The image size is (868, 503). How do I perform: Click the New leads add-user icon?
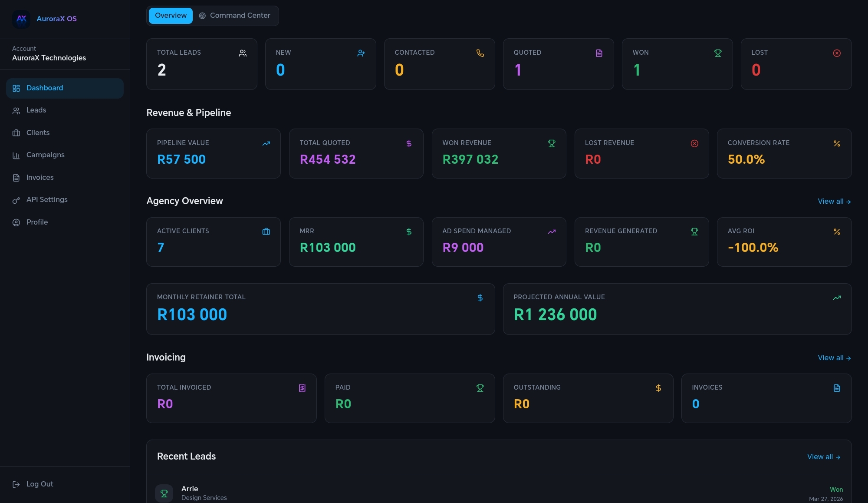click(361, 53)
